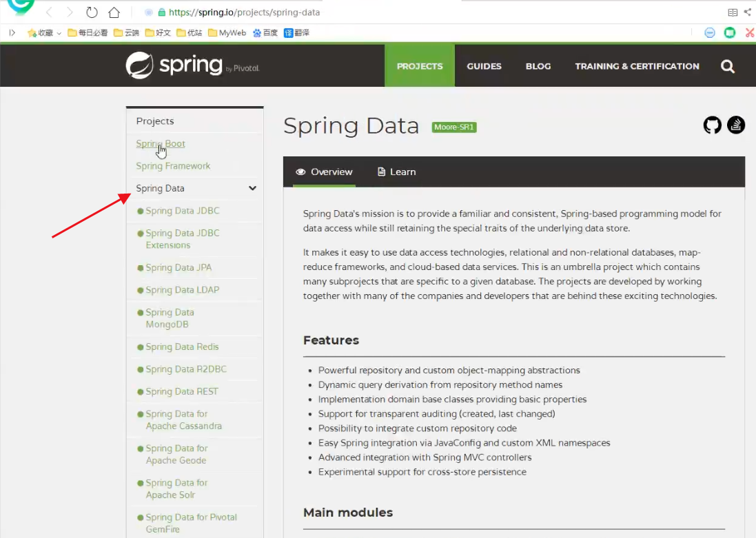Click the site search magnifier icon
This screenshot has width=756, height=538.
(x=728, y=67)
